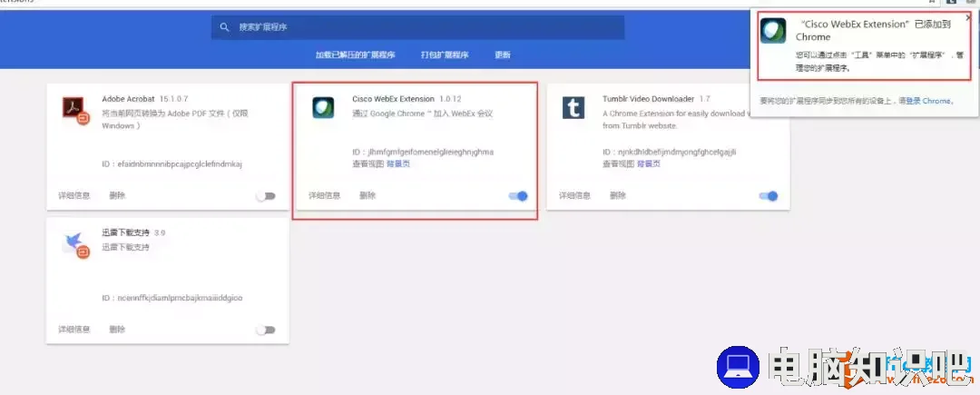Viewport: 980px width, 395px height.
Task: Click the 更新 button
Action: coord(503,55)
